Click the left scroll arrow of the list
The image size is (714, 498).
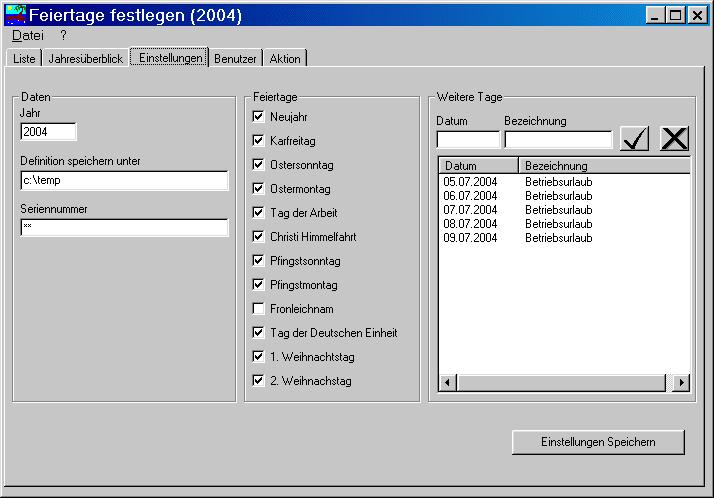tap(448, 382)
